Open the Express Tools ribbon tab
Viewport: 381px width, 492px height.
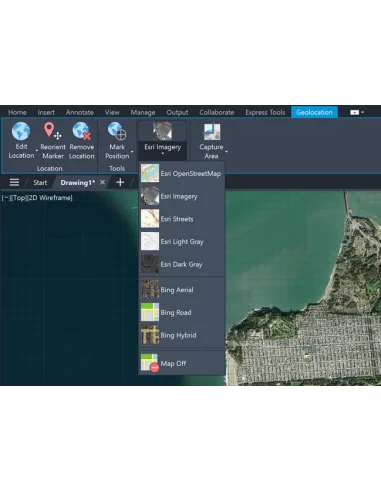(x=265, y=112)
